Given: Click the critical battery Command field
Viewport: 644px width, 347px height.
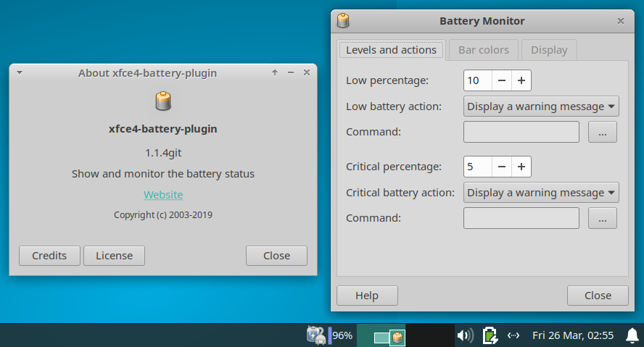Looking at the screenshot, I should pos(521,218).
